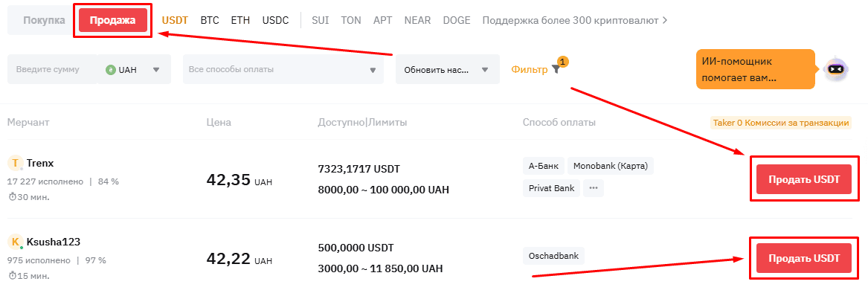This screenshot has width=868, height=296.
Task: Click Ksusha123 avatar icon
Action: (x=16, y=242)
